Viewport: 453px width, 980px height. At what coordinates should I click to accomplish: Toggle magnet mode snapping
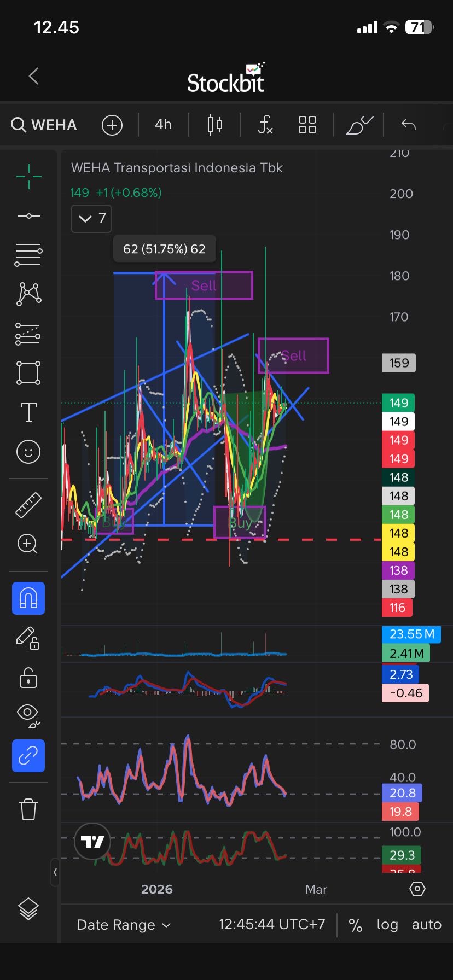point(28,598)
